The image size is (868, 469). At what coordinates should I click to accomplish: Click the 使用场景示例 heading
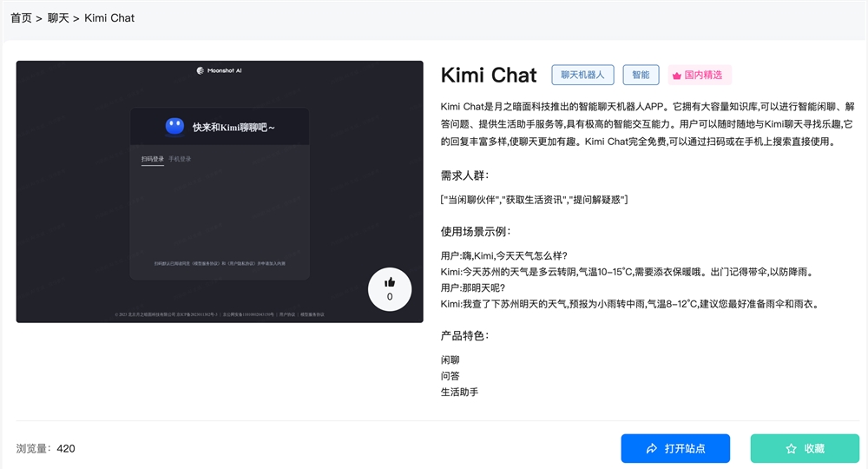click(x=476, y=231)
